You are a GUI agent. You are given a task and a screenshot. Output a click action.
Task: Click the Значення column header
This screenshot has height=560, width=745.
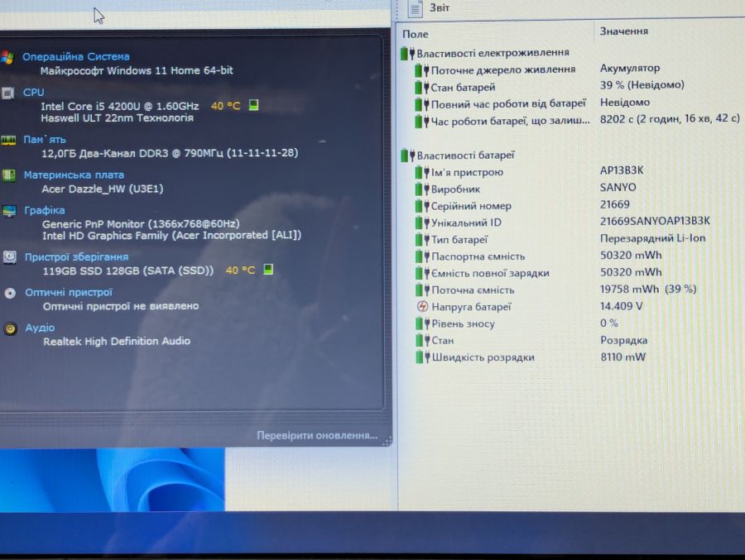pyautogui.click(x=624, y=31)
